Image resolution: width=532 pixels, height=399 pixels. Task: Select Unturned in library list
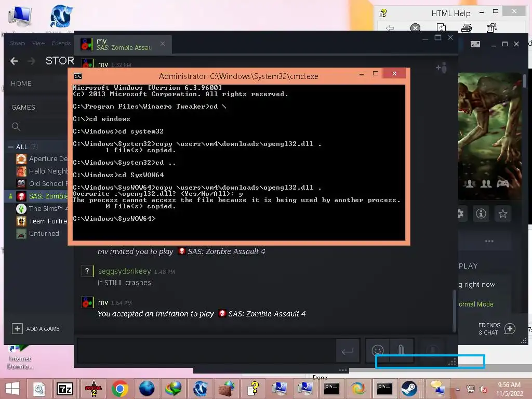tap(37, 233)
